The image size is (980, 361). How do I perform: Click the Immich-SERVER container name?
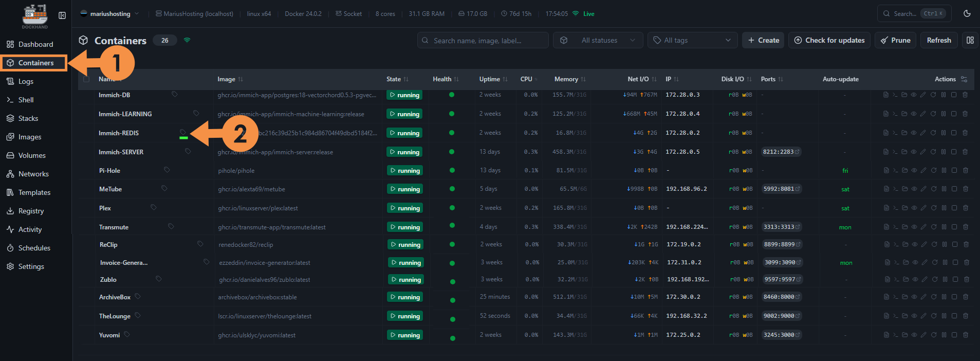pos(121,152)
